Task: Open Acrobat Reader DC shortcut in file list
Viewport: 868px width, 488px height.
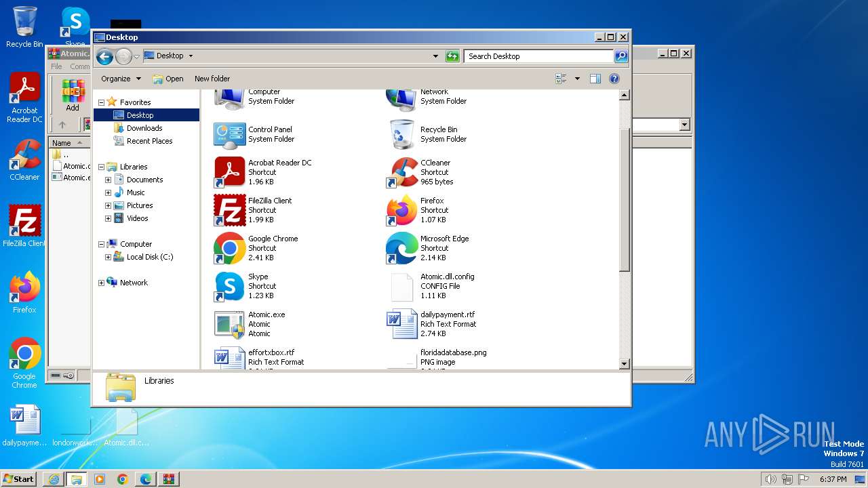Action: pos(264,172)
